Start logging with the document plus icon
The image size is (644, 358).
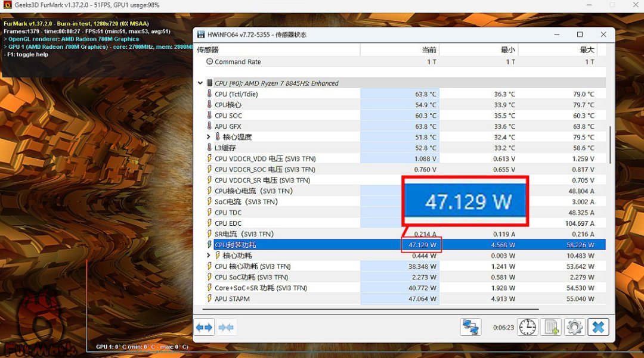[x=551, y=327]
